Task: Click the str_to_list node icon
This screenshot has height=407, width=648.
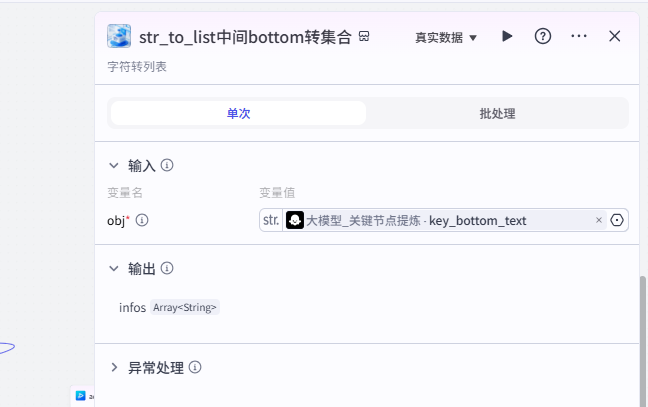Action: click(119, 37)
